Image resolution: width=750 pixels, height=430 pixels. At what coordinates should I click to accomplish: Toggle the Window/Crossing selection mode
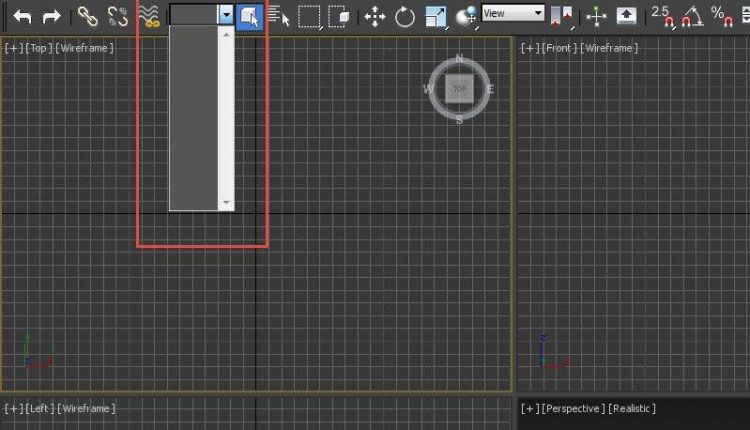[340, 16]
